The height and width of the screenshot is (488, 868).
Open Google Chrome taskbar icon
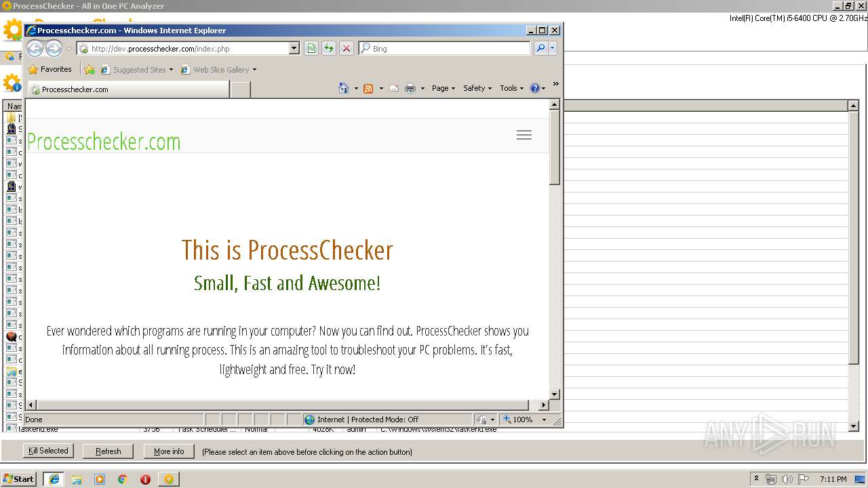pos(123,479)
